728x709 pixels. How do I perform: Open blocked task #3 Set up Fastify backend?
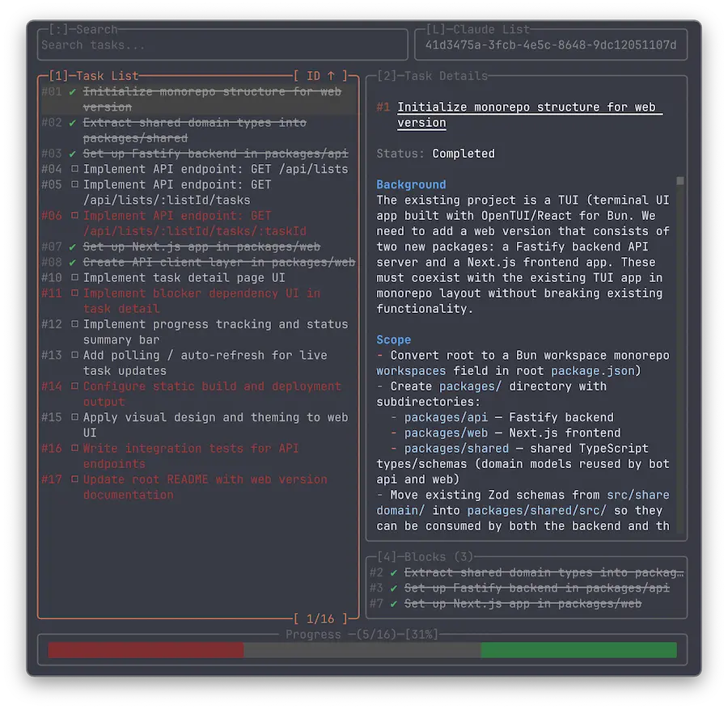(x=536, y=589)
